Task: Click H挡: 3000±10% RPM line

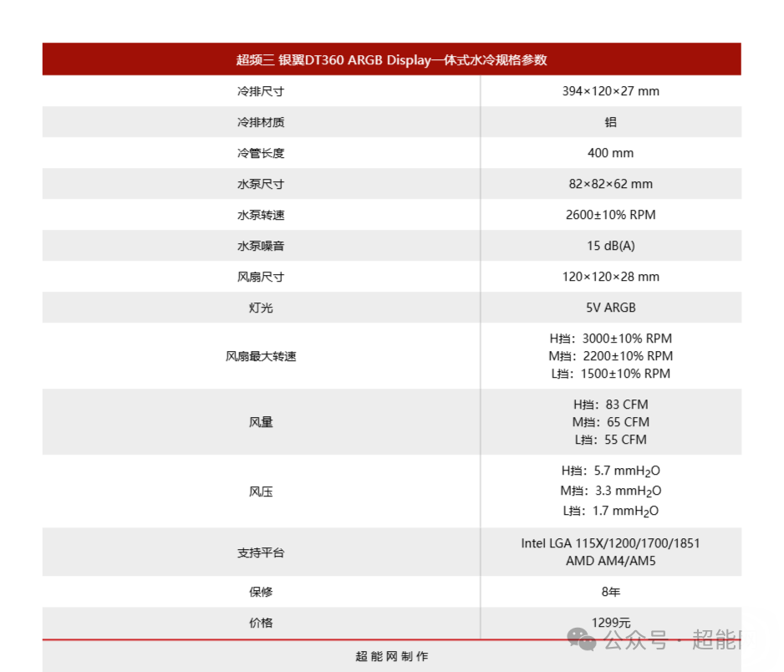Action: coord(610,339)
